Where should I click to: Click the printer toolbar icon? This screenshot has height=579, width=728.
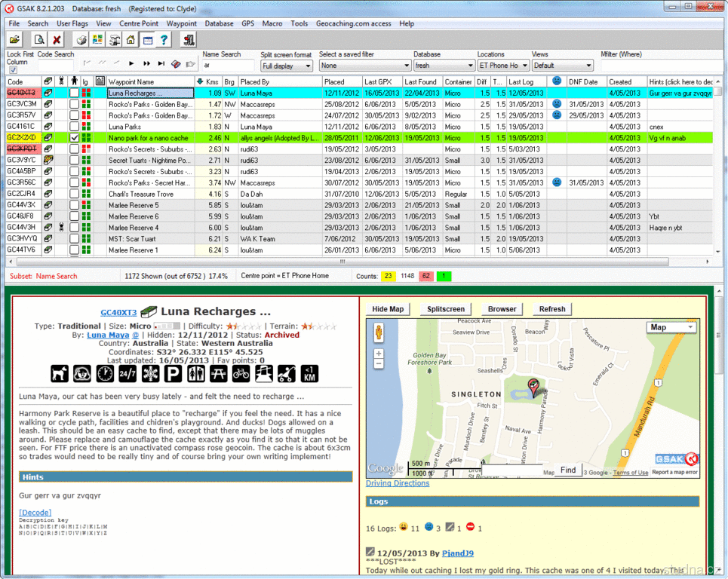[x=81, y=40]
